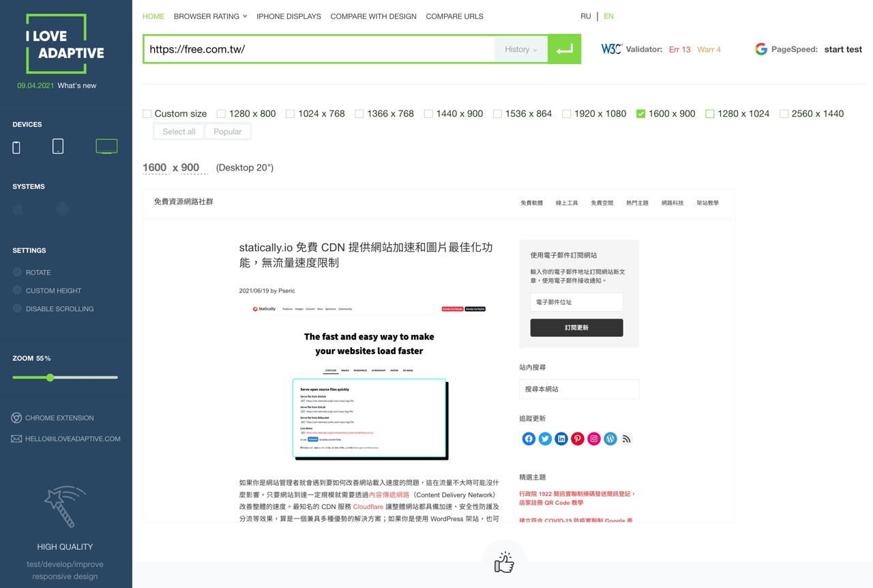This screenshot has width=873, height=588.
Task: Check the 1024 x 768 checkbox
Action: tap(290, 114)
